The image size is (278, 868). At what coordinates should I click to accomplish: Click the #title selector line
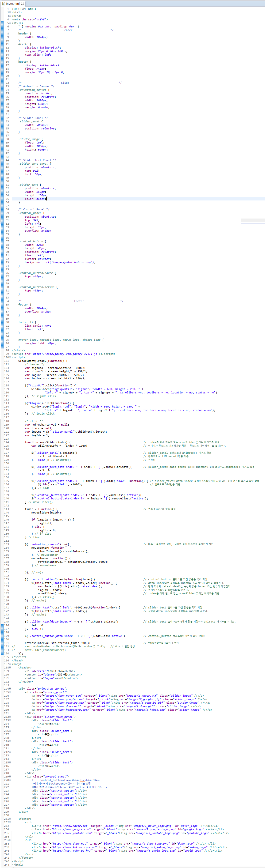[25, 44]
